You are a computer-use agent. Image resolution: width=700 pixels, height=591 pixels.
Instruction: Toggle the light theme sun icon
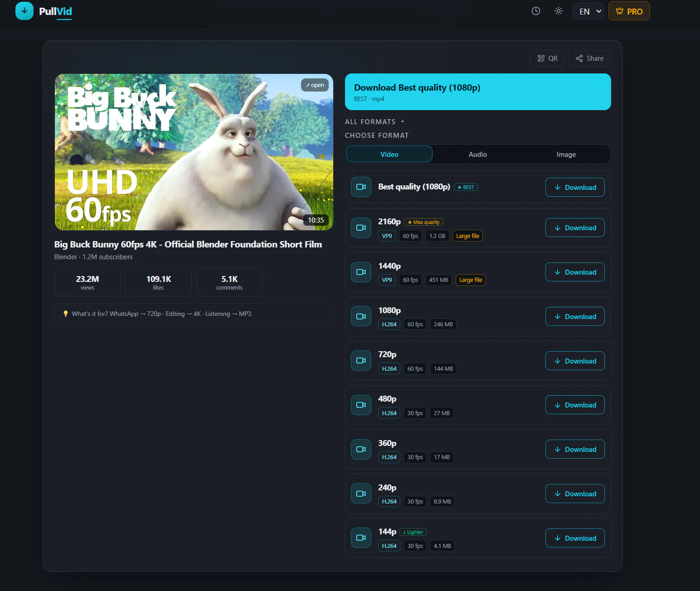[559, 11]
